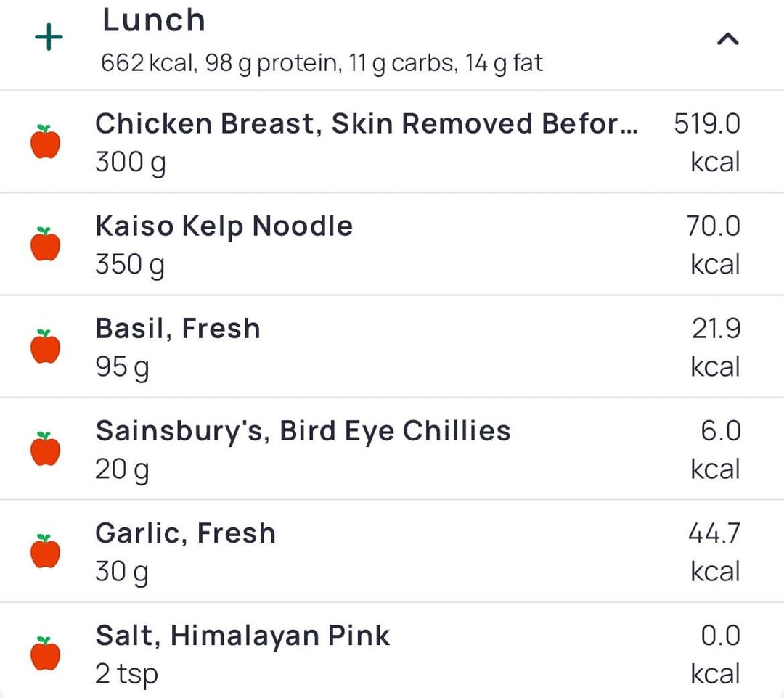The height and width of the screenshot is (698, 784).
Task: Tap the apple icon beside Garlic, Fresh
Action: (x=46, y=551)
